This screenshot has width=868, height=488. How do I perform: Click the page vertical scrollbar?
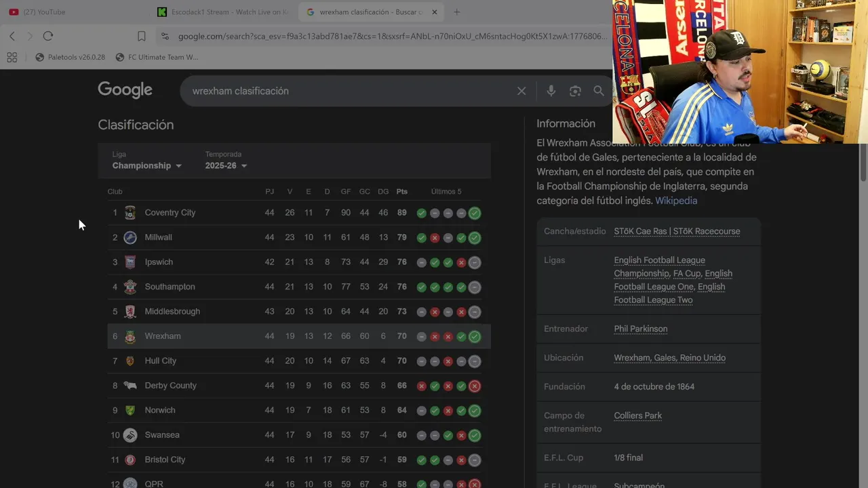(x=863, y=163)
